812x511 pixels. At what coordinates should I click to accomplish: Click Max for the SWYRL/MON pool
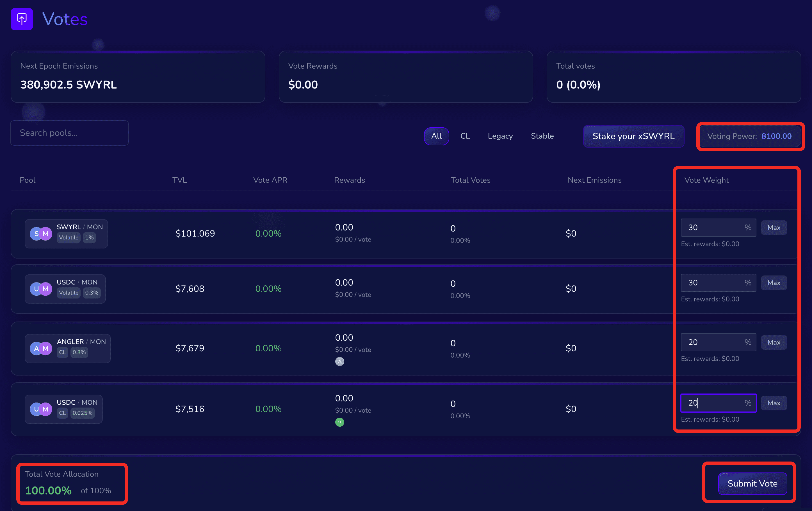pyautogui.click(x=774, y=227)
